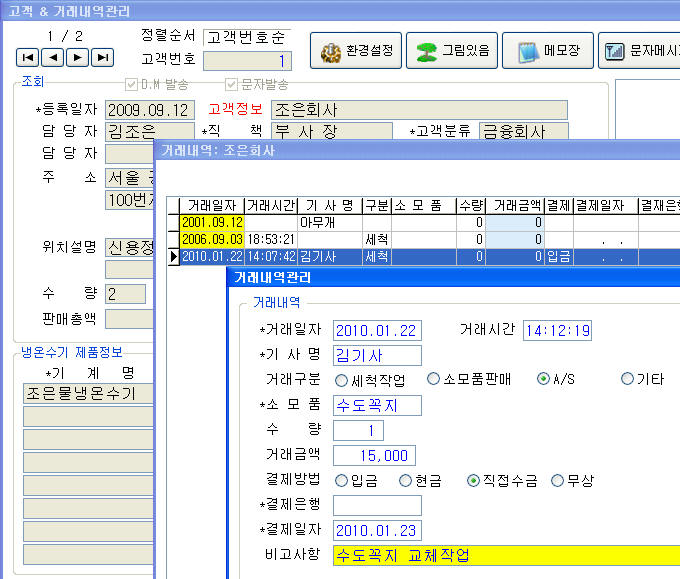Choose 소모품판매 transaction type
The width and height of the screenshot is (680, 579).
[x=433, y=379]
